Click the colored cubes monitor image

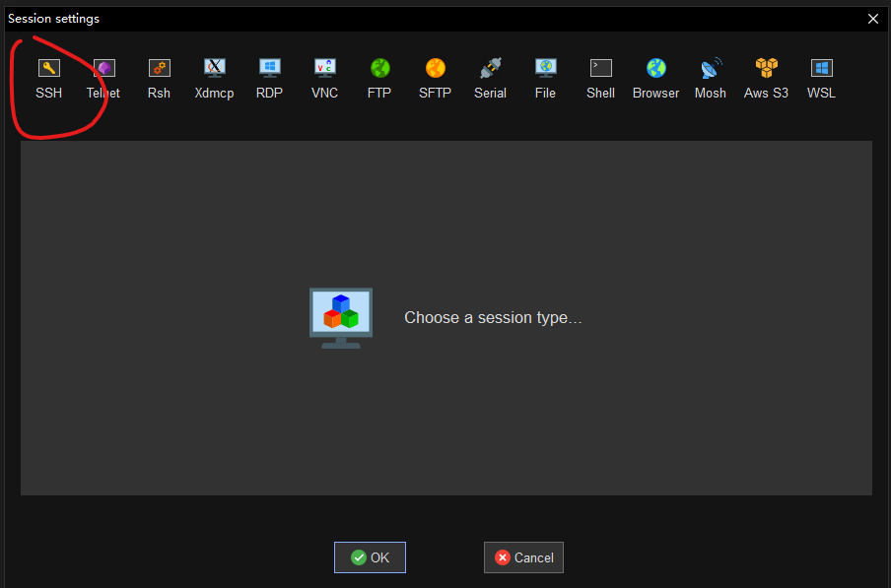[341, 318]
